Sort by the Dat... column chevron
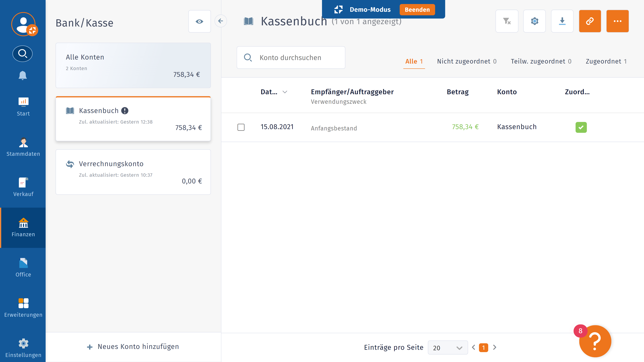Image resolution: width=644 pixels, height=362 pixels. (285, 92)
